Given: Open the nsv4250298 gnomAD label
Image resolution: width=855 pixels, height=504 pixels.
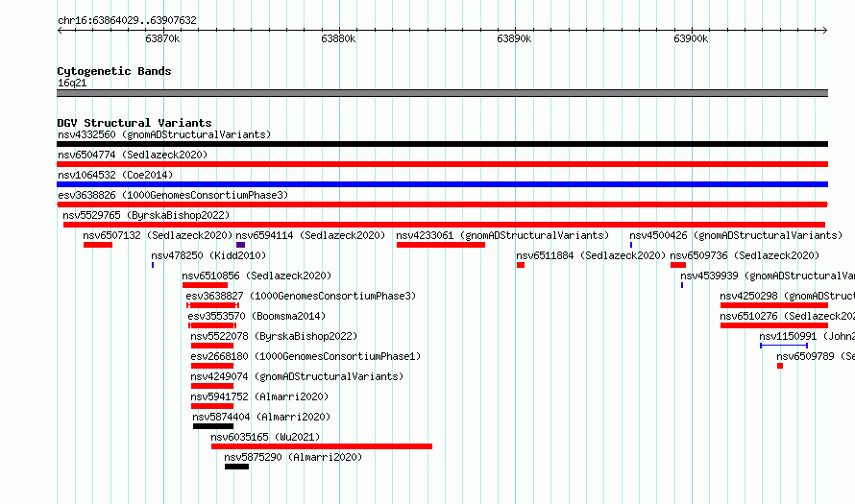Looking at the screenshot, I should [x=787, y=296].
